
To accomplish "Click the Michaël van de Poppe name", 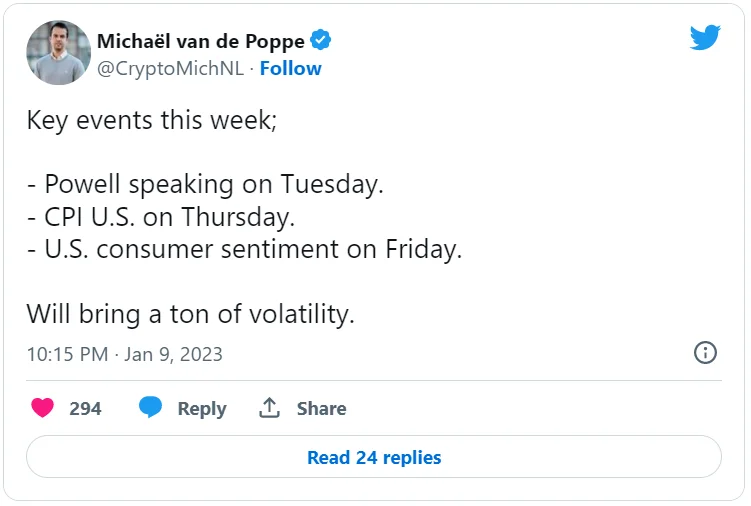I will tap(200, 41).
